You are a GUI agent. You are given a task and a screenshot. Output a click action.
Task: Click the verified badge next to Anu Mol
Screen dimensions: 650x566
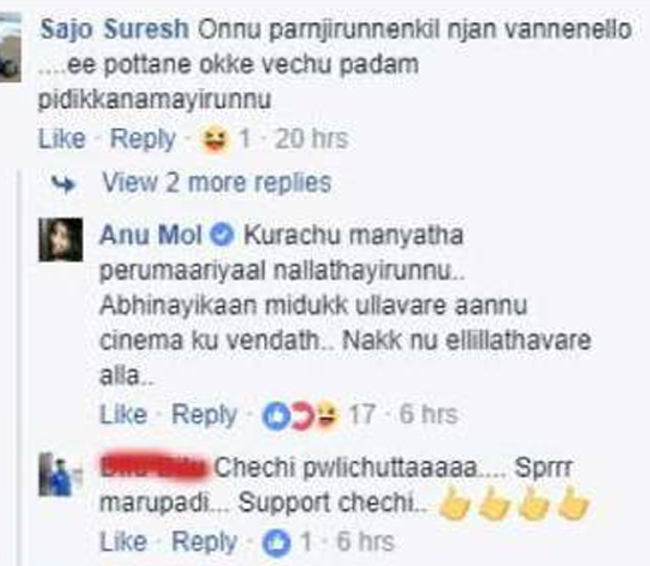[x=222, y=235]
